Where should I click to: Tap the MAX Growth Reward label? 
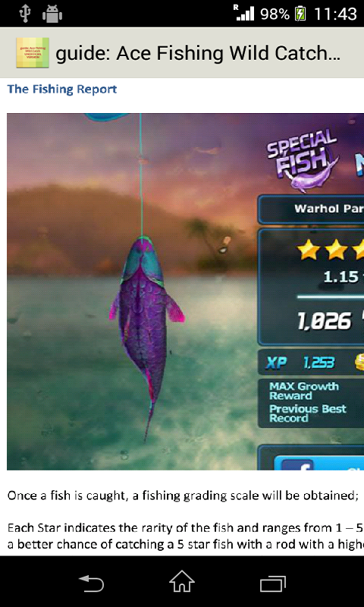tap(304, 391)
